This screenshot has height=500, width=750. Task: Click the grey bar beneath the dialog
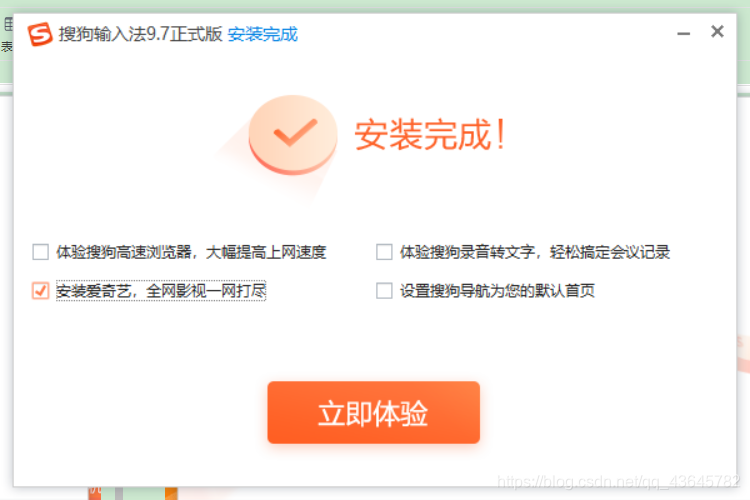click(x=119, y=493)
